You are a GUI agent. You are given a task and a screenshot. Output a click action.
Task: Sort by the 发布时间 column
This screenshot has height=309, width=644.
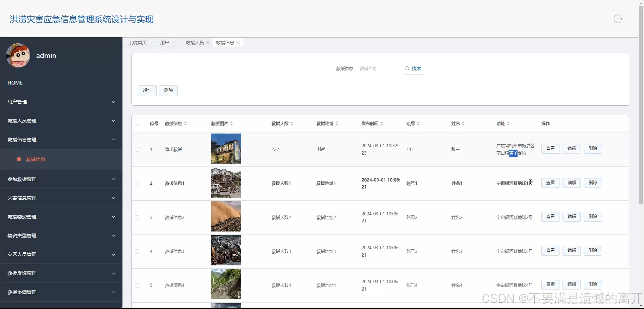(x=382, y=124)
